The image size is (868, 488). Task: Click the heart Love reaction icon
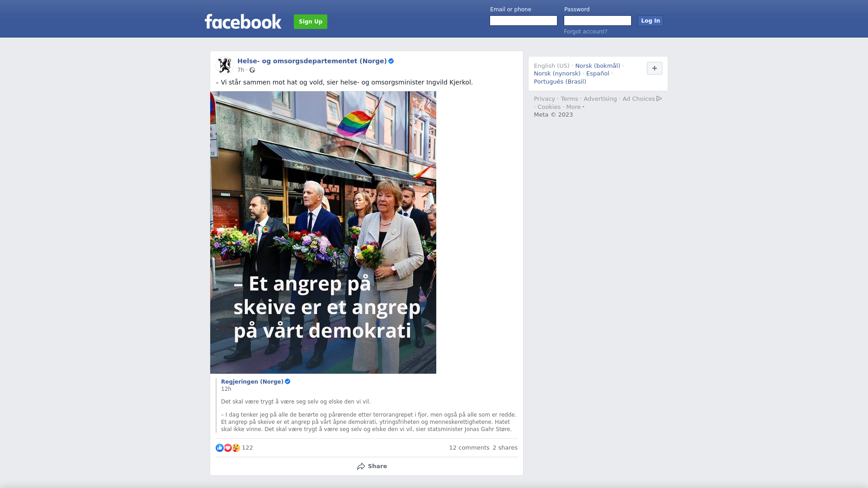228,448
